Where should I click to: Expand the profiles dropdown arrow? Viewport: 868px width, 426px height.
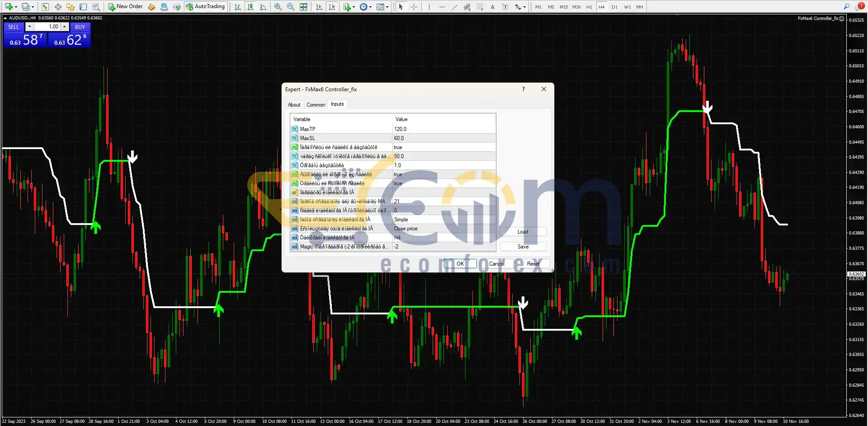[33, 7]
